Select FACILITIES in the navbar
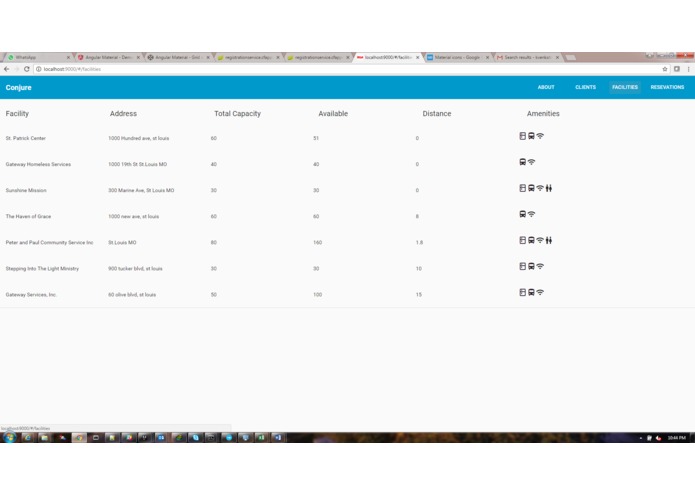The height and width of the screenshot is (494, 695). (x=625, y=87)
